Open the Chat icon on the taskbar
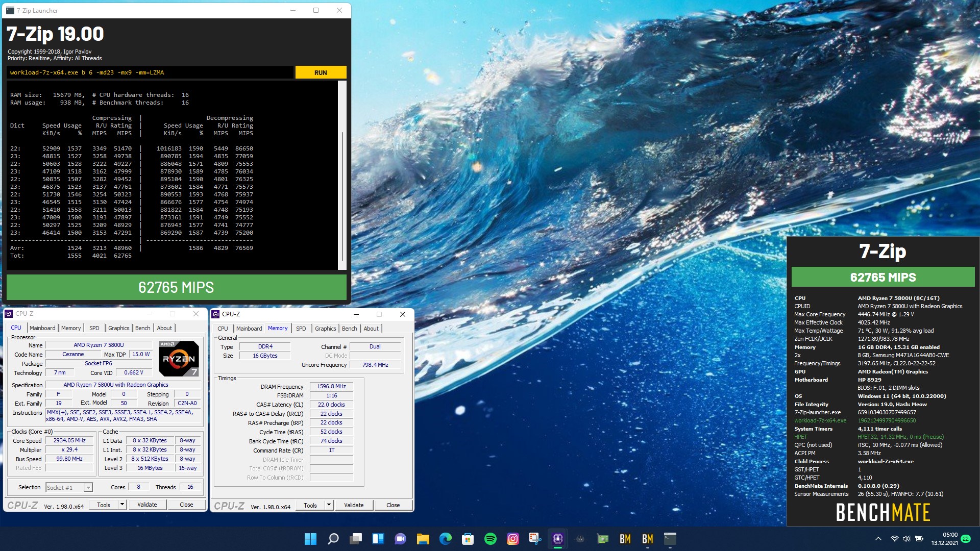The height and width of the screenshot is (551, 980). [400, 539]
